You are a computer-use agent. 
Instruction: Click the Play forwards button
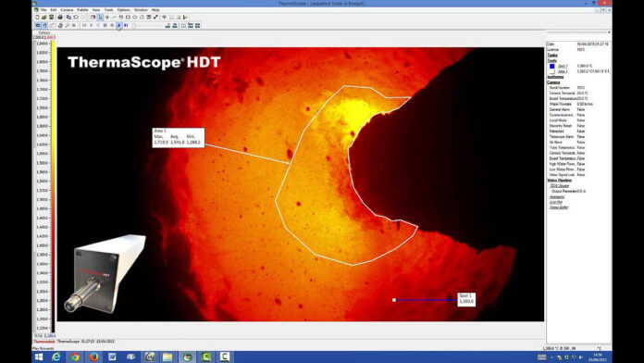[119, 26]
